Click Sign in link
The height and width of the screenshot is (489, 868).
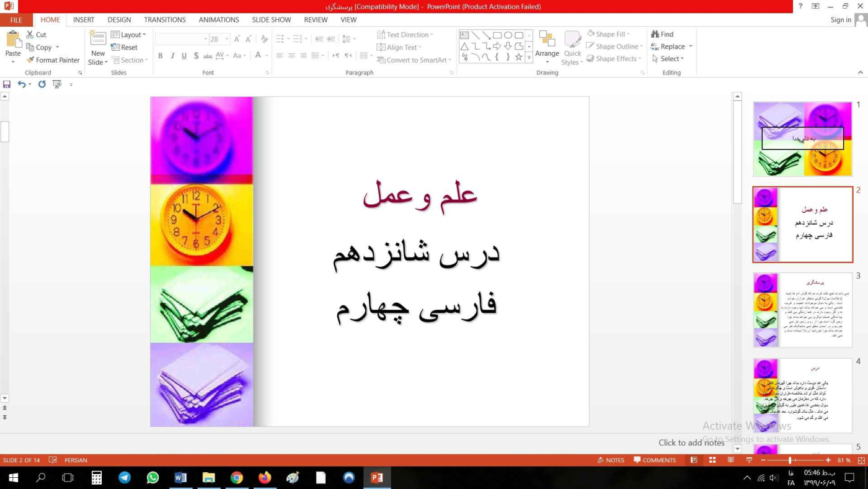tap(840, 20)
